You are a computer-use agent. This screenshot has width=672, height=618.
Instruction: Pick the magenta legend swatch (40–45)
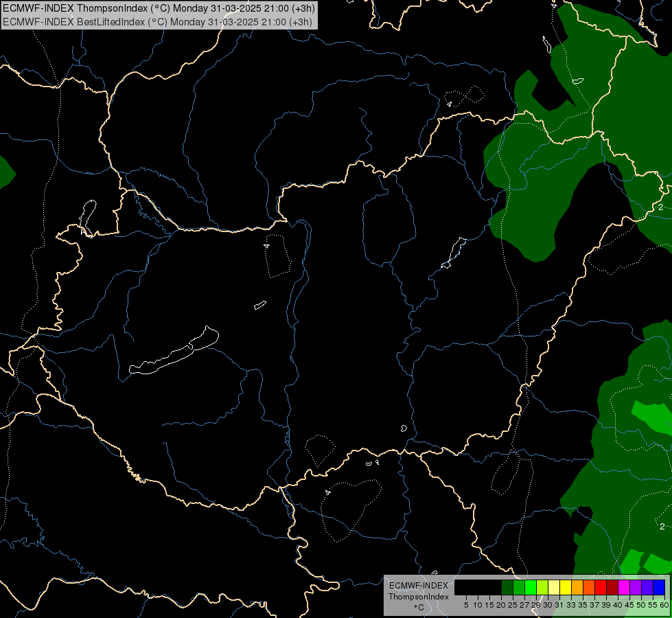(624, 587)
